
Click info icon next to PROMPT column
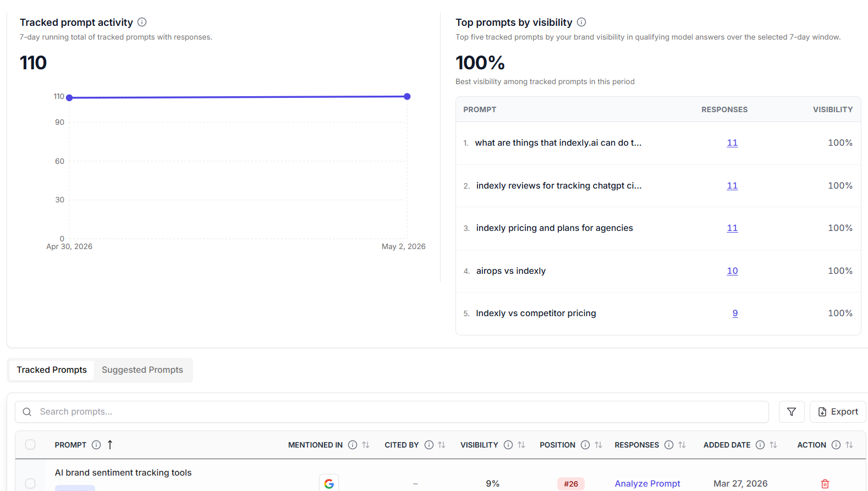(96, 445)
